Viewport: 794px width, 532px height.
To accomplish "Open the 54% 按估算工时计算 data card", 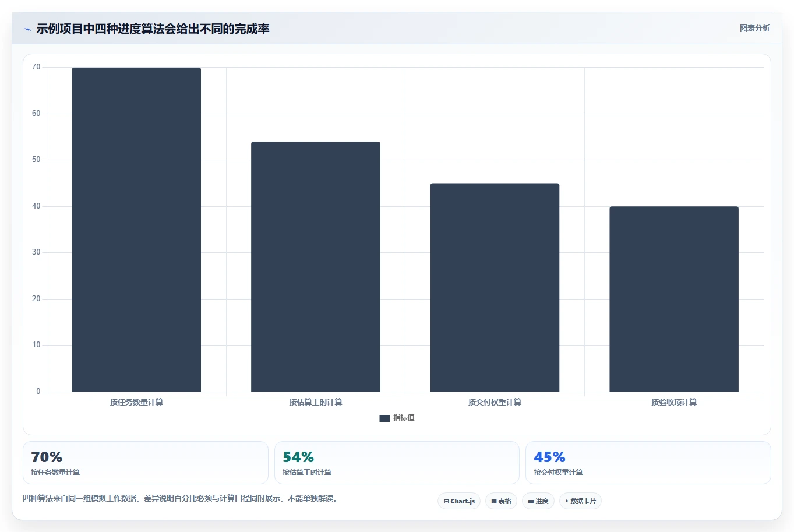I will [x=397, y=463].
